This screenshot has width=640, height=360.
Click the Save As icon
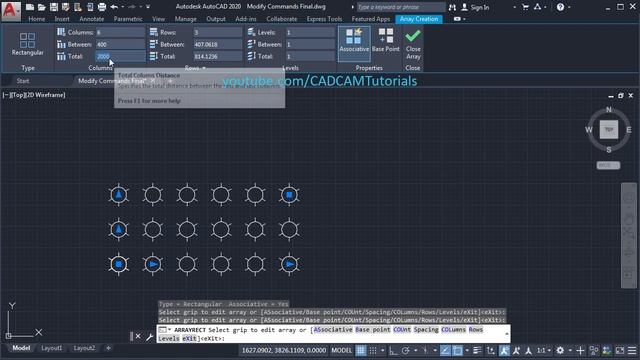click(x=65, y=7)
